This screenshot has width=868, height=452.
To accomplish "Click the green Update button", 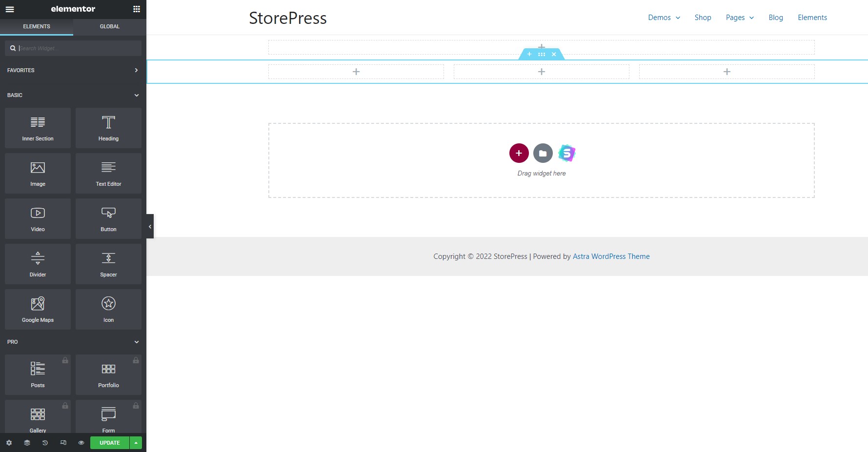I will tap(109, 443).
